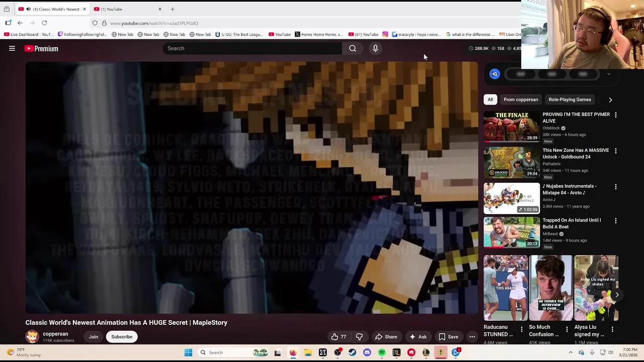Advance the Shorts shelf with next arrow
644x362 pixels.
(617, 295)
